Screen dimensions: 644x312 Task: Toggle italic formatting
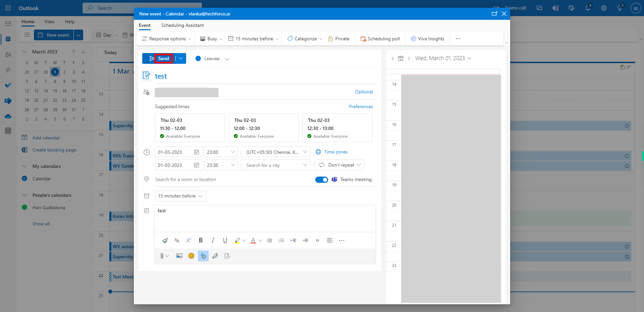[x=213, y=240]
